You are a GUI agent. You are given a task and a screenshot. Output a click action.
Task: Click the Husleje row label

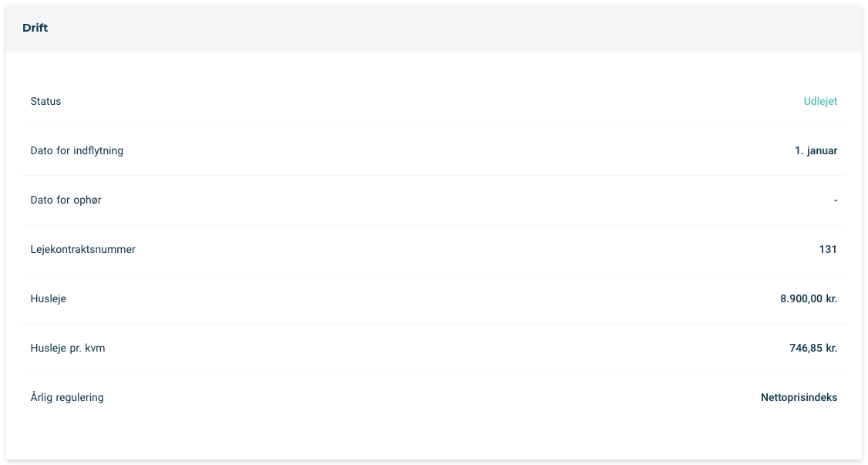click(x=48, y=298)
